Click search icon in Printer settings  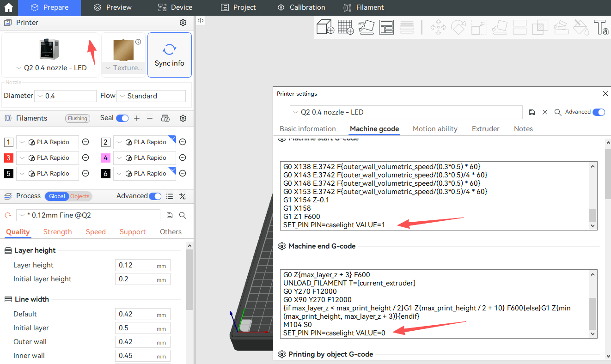[x=558, y=112]
